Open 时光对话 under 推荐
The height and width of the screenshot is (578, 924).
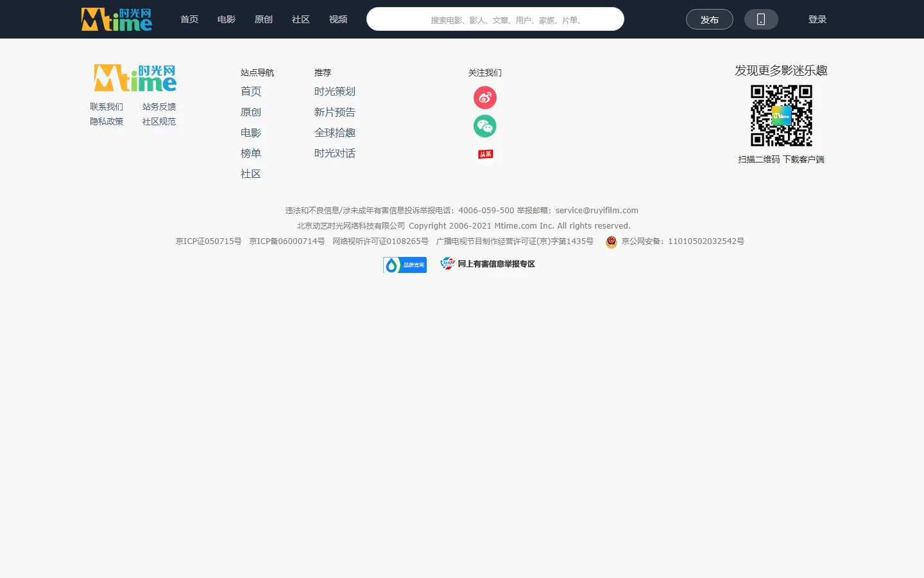(x=335, y=153)
